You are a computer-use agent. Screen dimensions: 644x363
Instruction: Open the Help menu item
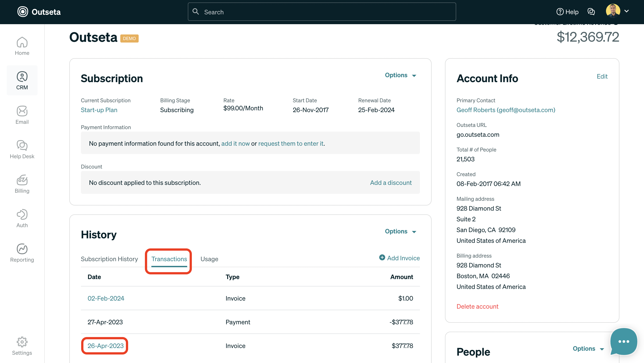click(567, 12)
